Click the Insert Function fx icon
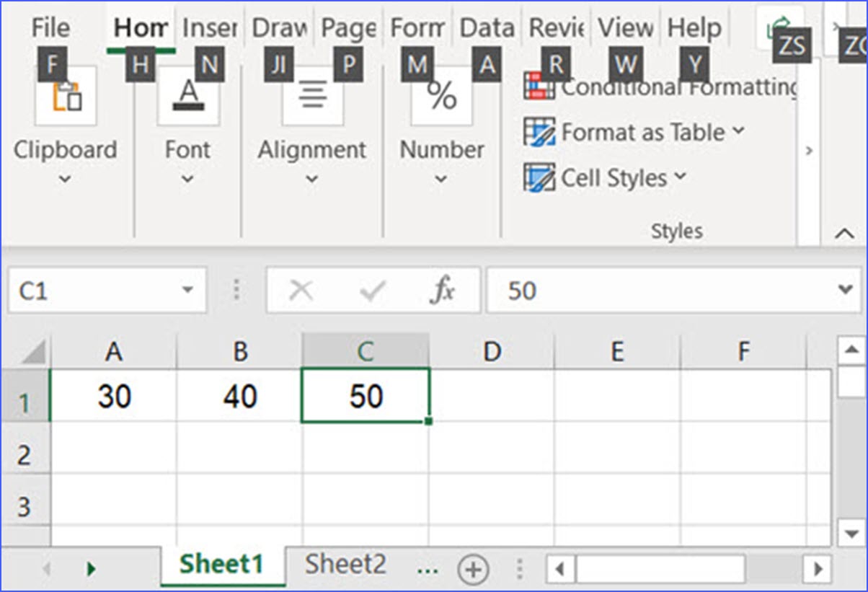 [x=443, y=290]
